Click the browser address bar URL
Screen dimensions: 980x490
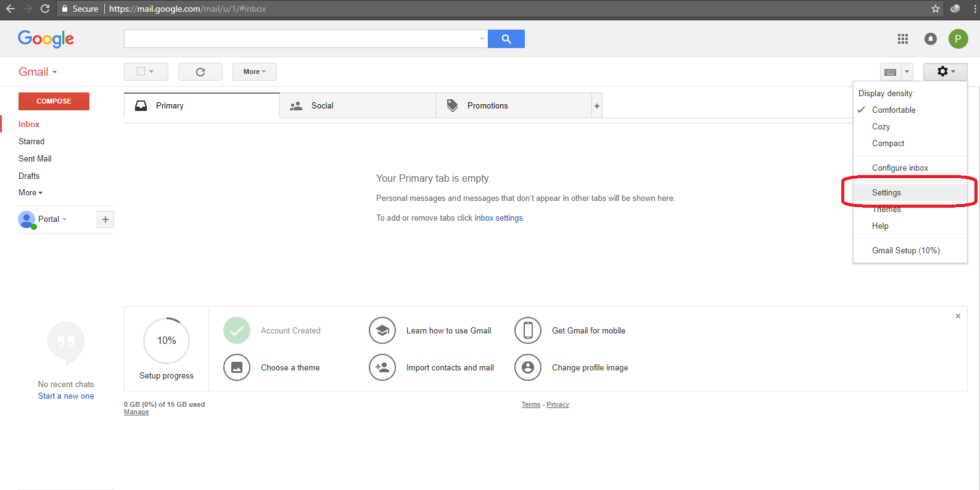[x=187, y=9]
